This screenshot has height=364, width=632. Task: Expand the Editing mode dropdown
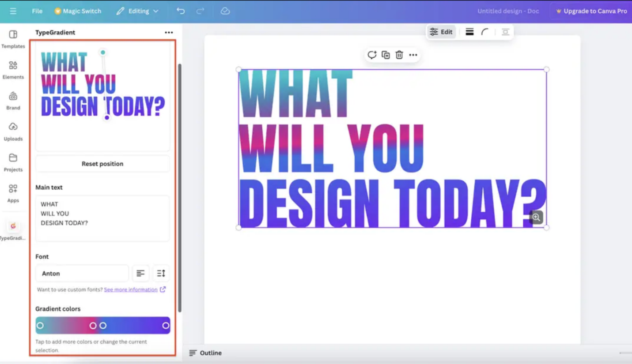137,11
